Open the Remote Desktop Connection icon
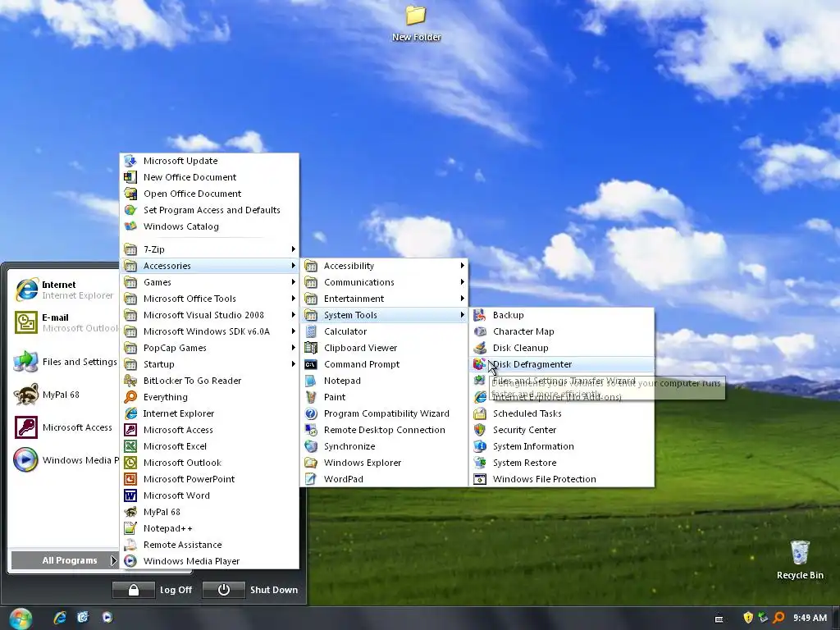 311,430
